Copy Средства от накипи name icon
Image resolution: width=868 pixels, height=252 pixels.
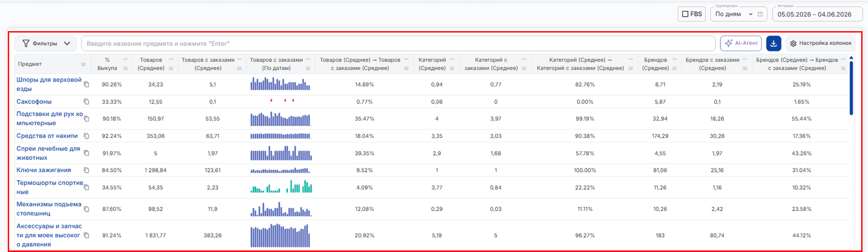click(86, 136)
